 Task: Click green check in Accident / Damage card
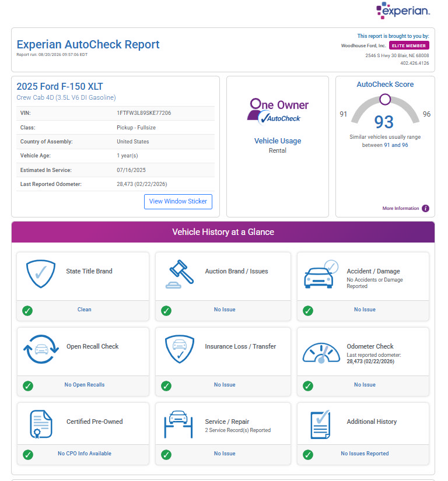click(x=308, y=310)
